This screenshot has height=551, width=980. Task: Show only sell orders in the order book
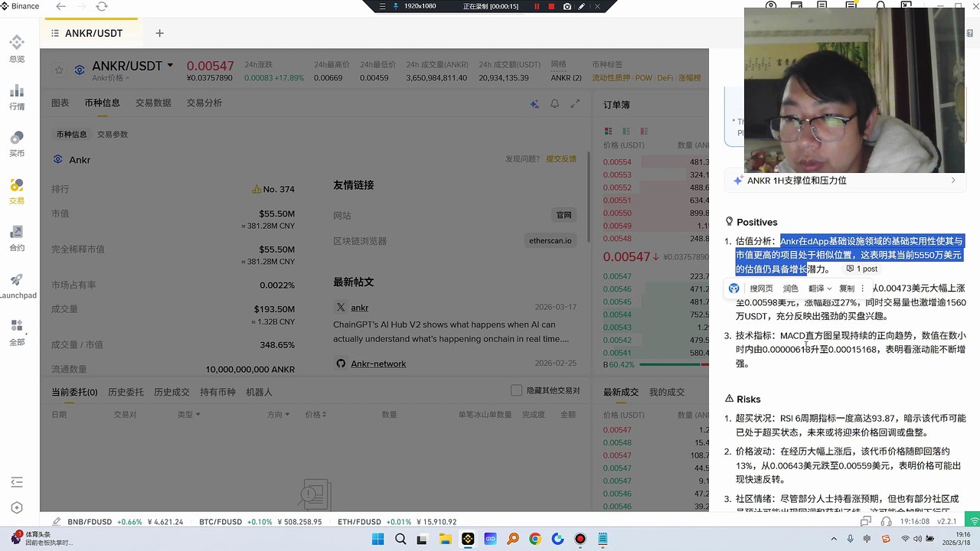[644, 132]
